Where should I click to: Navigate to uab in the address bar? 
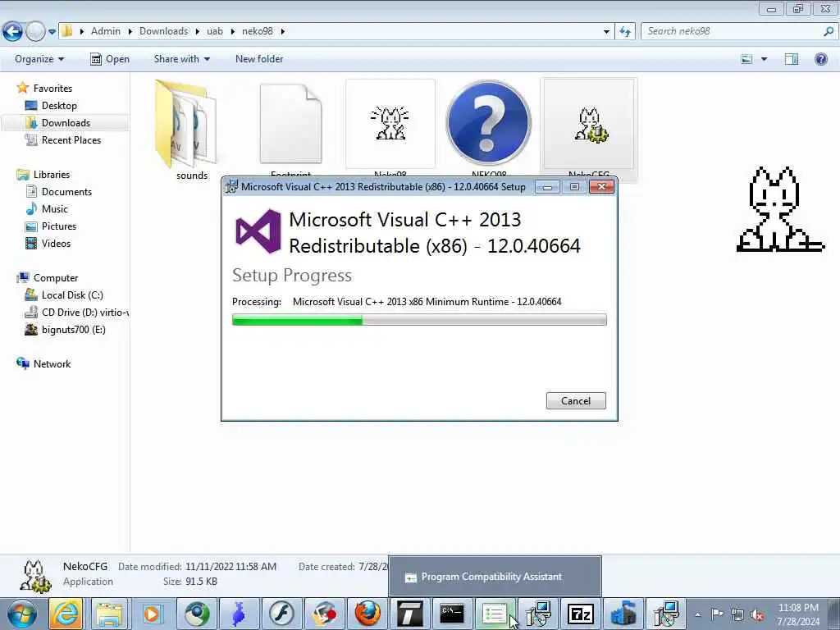coord(215,31)
